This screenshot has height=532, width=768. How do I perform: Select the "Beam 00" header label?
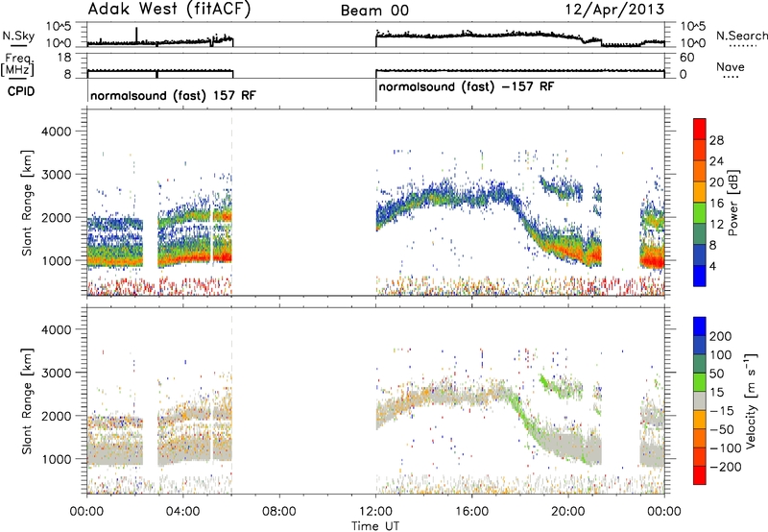[x=374, y=11]
